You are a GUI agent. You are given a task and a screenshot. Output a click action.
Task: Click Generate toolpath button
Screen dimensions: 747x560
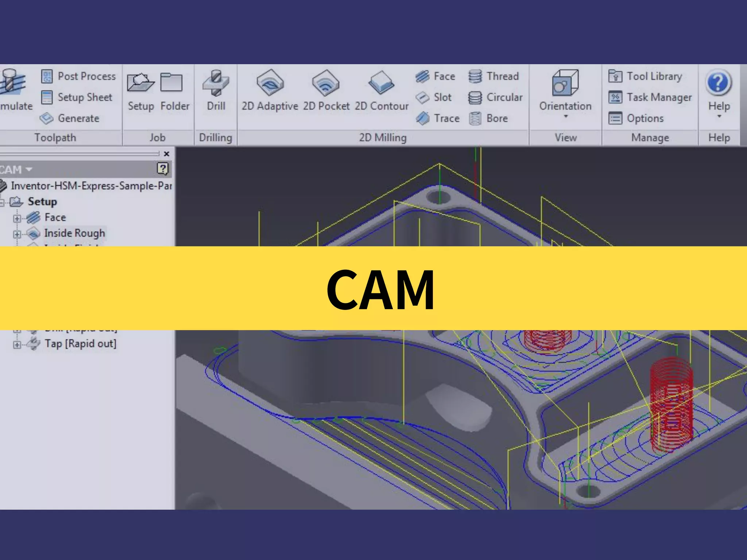point(70,118)
